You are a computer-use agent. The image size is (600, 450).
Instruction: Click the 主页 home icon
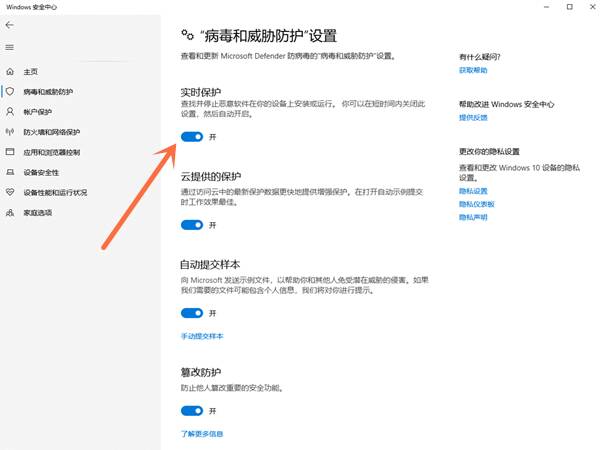[x=10, y=72]
